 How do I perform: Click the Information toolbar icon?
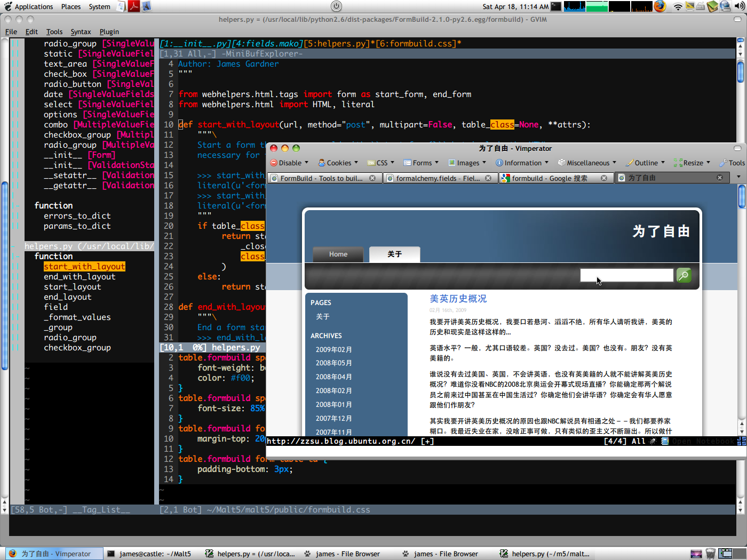click(x=499, y=163)
